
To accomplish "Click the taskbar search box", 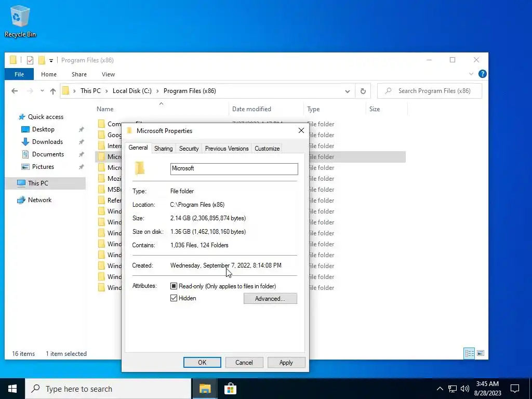I will click(x=108, y=389).
